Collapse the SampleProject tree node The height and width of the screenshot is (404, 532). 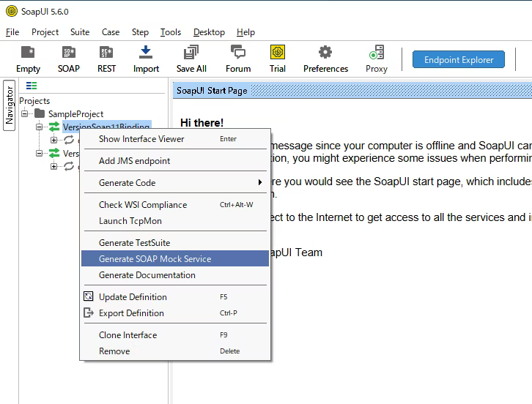pos(26,114)
